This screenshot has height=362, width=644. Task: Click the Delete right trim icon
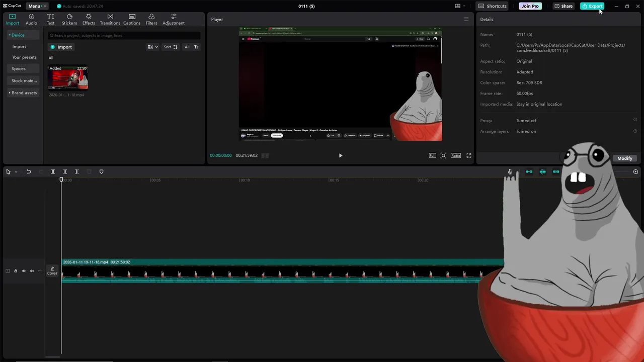pyautogui.click(x=77, y=172)
